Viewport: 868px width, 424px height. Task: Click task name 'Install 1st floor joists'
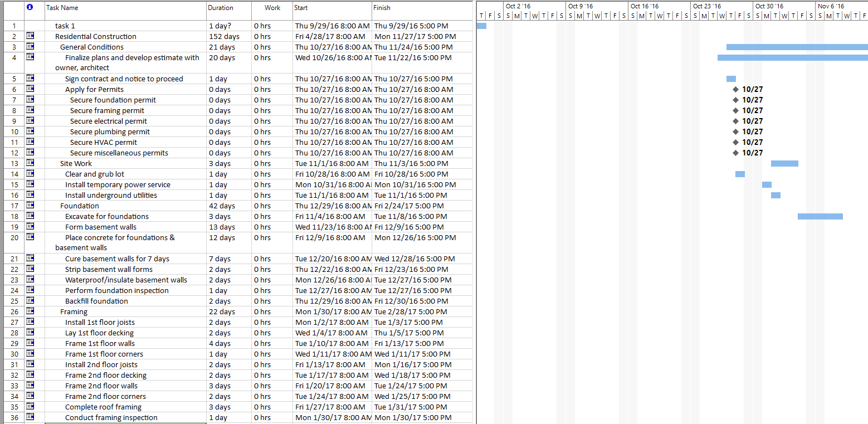click(x=100, y=322)
